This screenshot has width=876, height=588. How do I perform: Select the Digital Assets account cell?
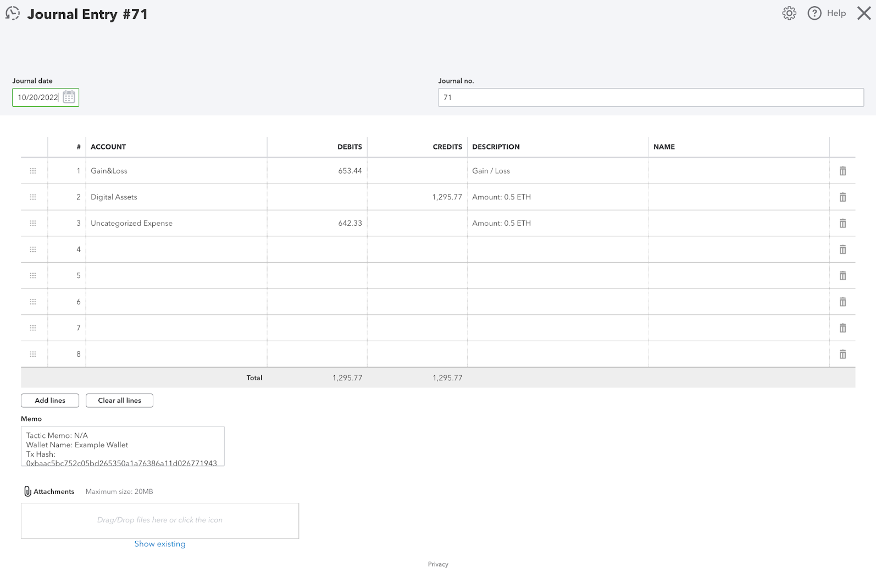(x=176, y=197)
